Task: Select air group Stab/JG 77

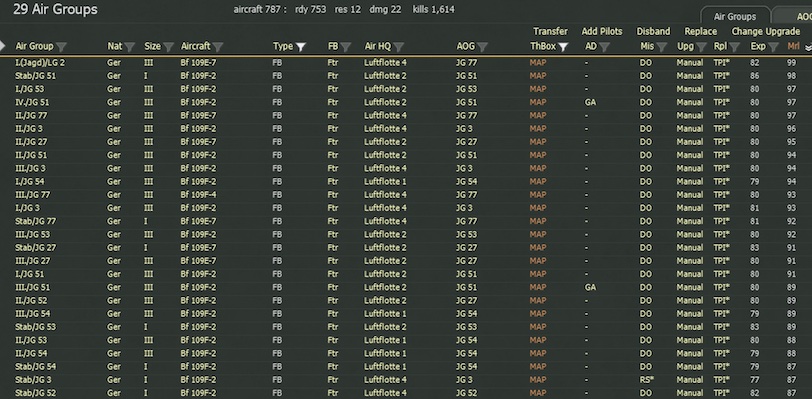Action: pyautogui.click(x=36, y=221)
